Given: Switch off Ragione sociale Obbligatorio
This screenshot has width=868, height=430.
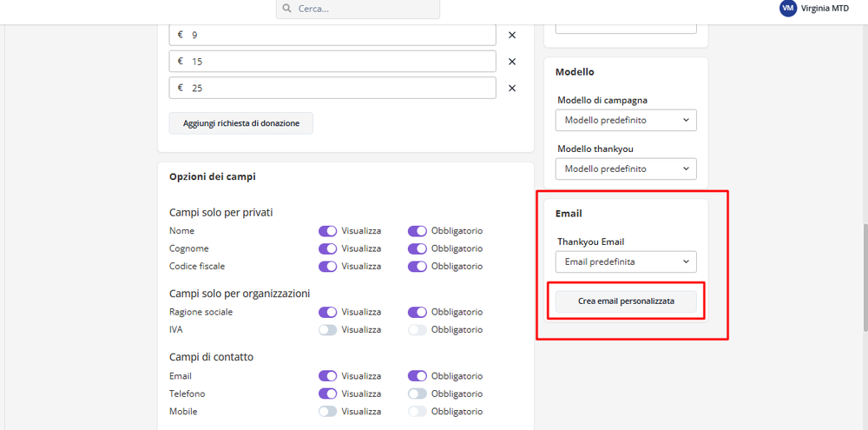Looking at the screenshot, I should (x=418, y=312).
